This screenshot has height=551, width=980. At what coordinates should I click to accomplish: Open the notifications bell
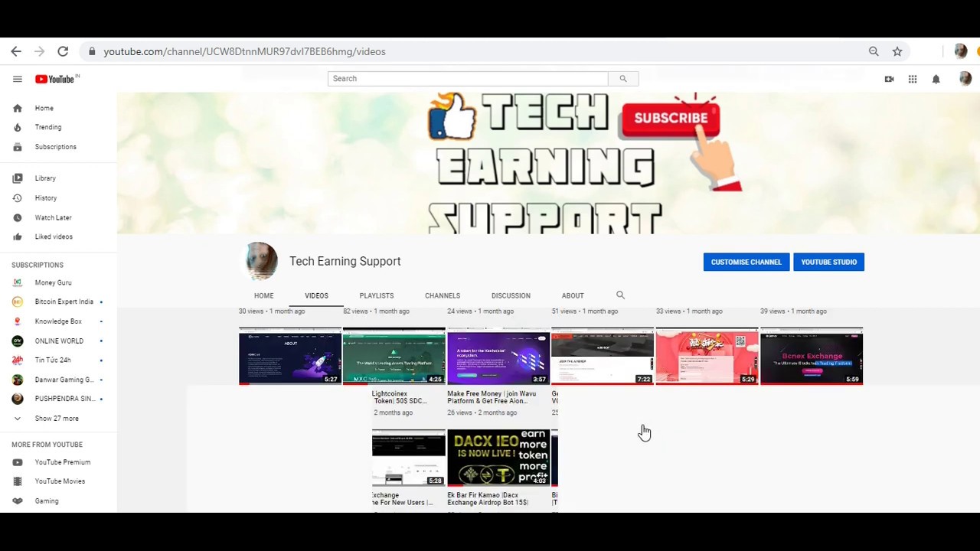[936, 79]
